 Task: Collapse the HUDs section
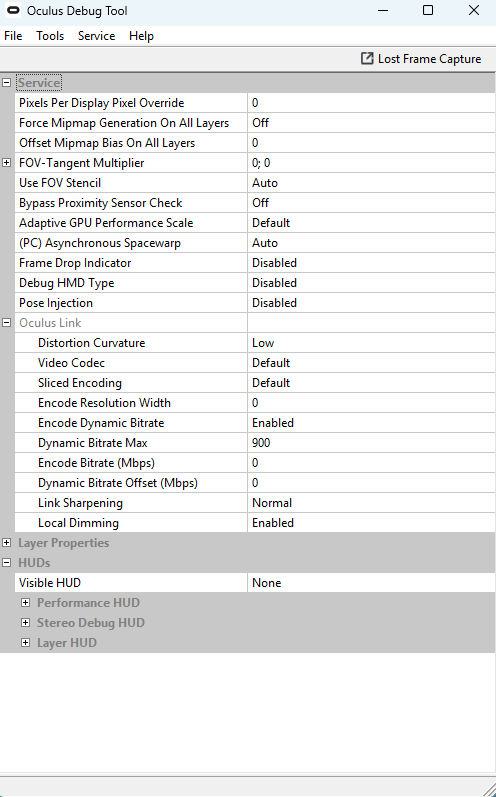pos(7,563)
